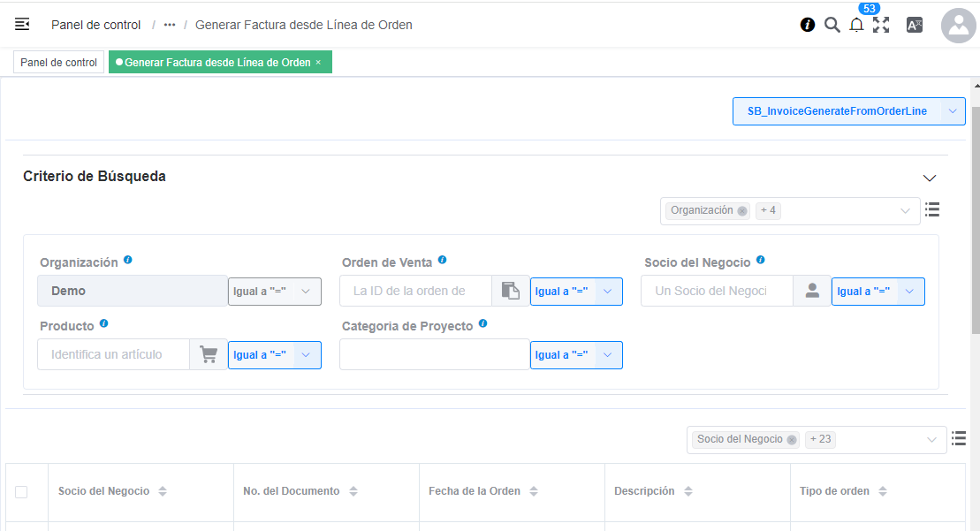Image resolution: width=980 pixels, height=531 pixels.
Task: Click the search magnifier icon in header
Action: click(832, 25)
